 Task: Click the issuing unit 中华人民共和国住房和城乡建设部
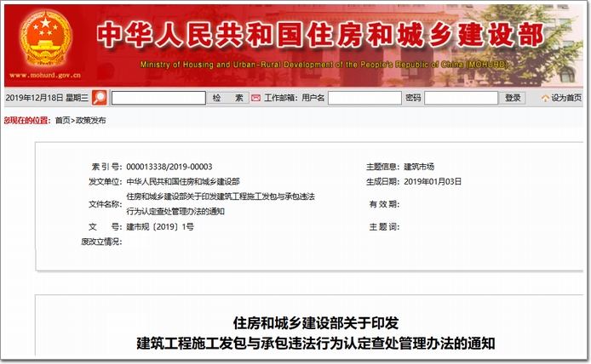pos(183,182)
